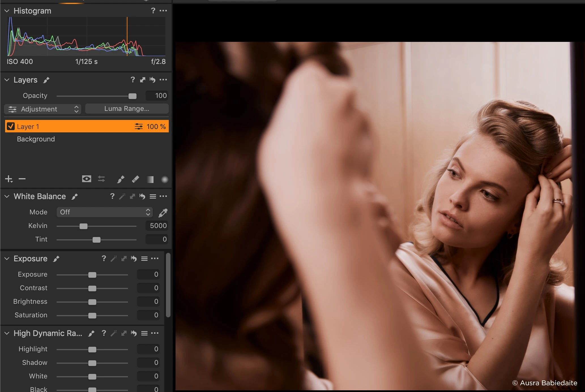This screenshot has height=392, width=585.
Task: Add new layer using plus button
Action: [x=9, y=178]
